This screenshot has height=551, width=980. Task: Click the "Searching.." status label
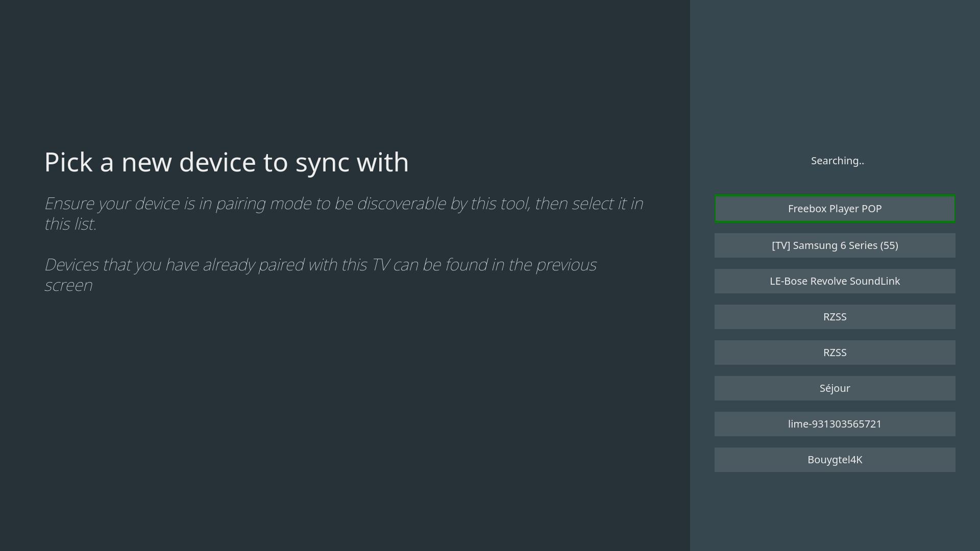click(837, 161)
